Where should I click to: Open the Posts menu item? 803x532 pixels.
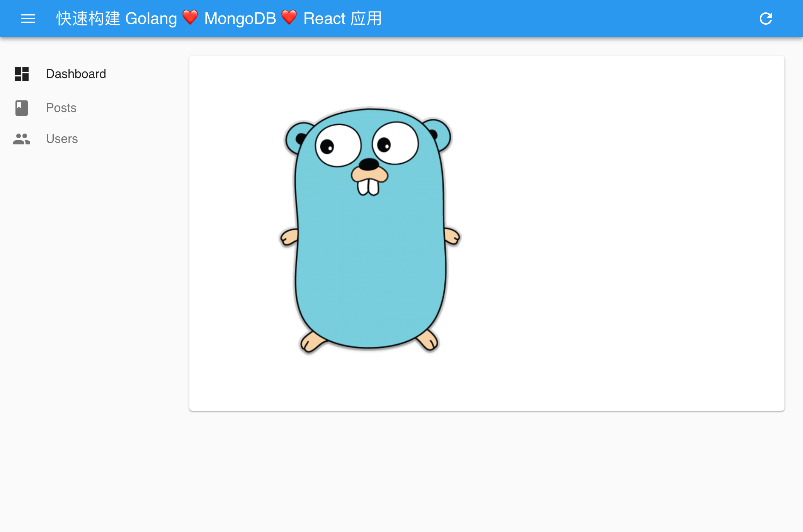coord(61,108)
